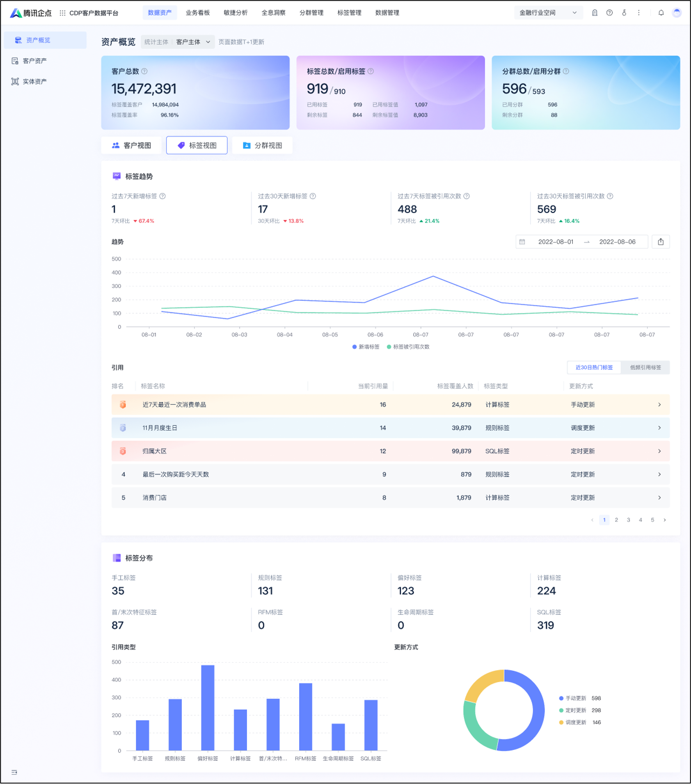This screenshot has height=784, width=691.
Task: Show info for 过去30天标签被引用次数
Action: [x=610, y=196]
